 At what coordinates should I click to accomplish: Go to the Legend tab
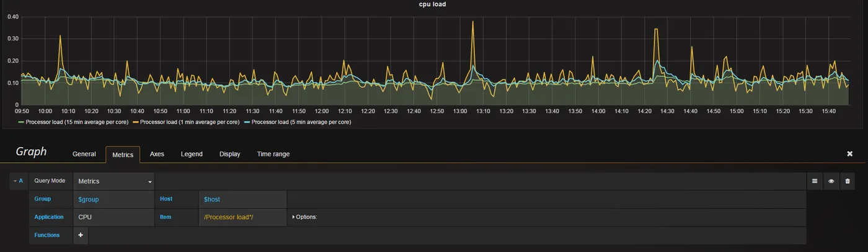pyautogui.click(x=192, y=154)
